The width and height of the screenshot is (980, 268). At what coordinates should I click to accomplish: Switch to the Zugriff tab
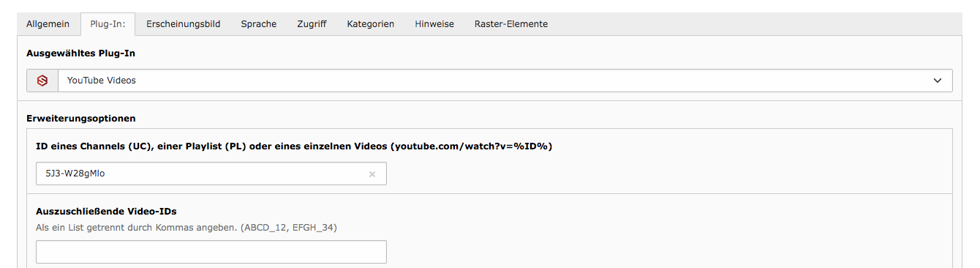tap(312, 24)
